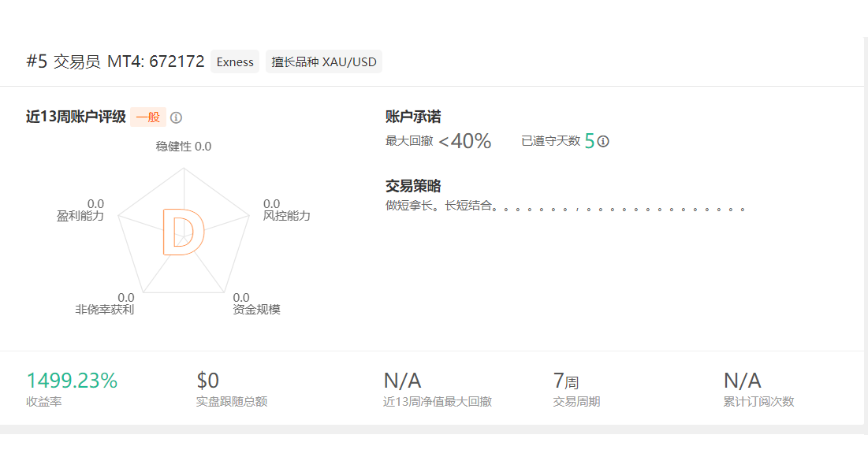Click N/A above 近13周净值最大回撤
Image resolution: width=868 pixels, height=472 pixels.
point(402,381)
